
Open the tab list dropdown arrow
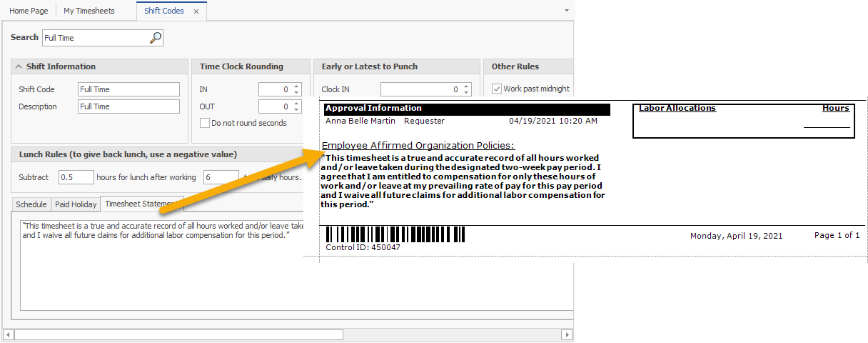click(567, 11)
